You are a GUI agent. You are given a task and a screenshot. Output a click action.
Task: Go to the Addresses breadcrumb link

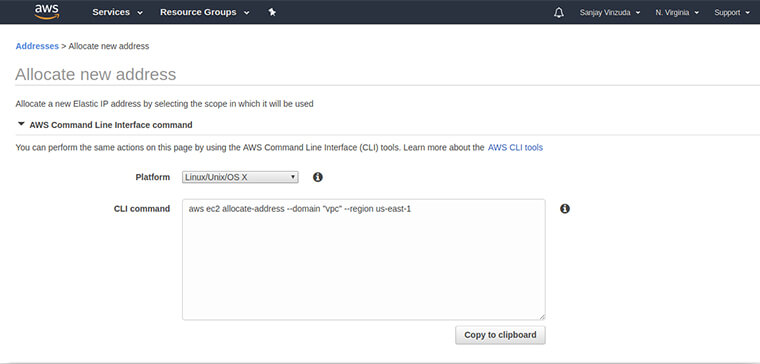coord(37,46)
